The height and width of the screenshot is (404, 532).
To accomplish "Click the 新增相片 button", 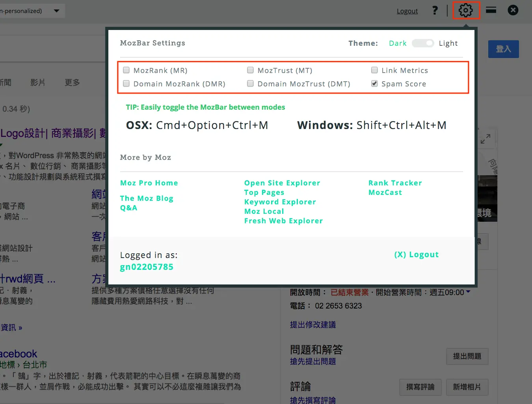I will tap(467, 387).
